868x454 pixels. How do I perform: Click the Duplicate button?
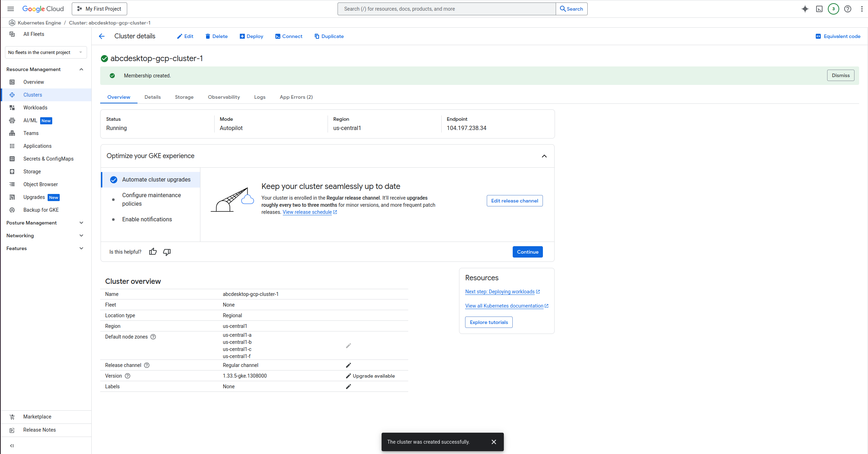point(329,36)
